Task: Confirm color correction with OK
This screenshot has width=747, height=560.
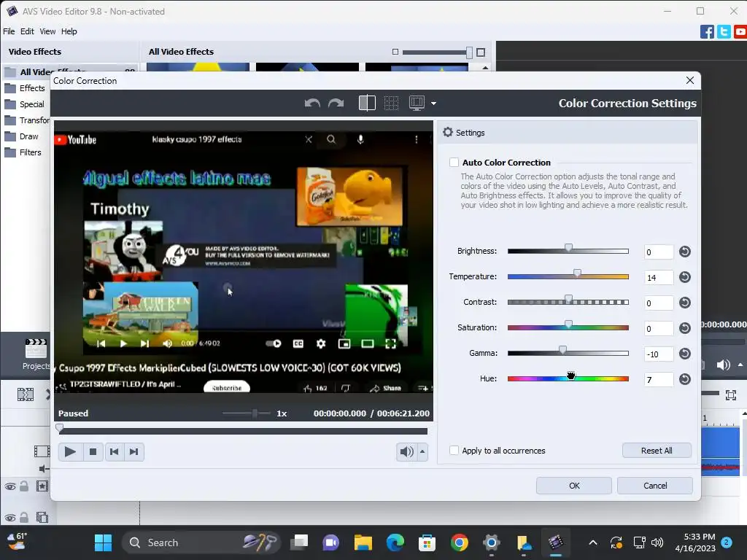Action: click(x=574, y=486)
